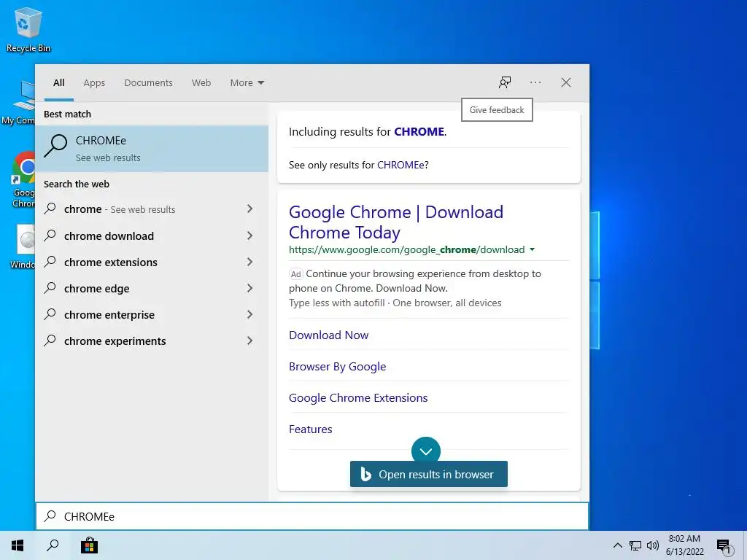Click the green google.com chrome download URL

point(406,249)
